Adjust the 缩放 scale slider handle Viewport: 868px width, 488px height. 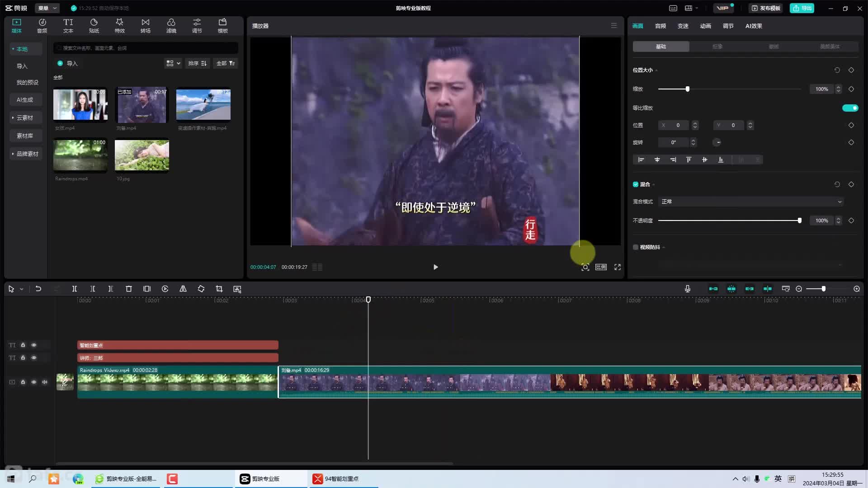[688, 89]
